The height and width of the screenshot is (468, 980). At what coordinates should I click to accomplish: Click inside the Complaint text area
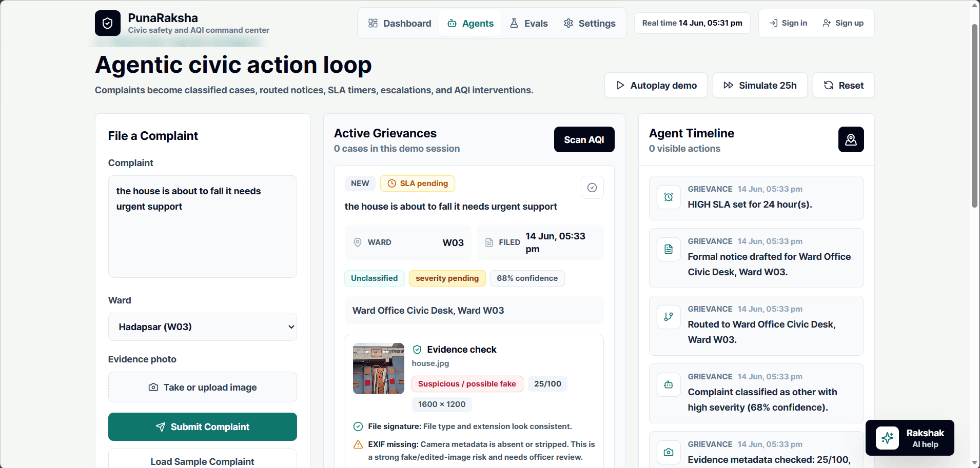203,227
